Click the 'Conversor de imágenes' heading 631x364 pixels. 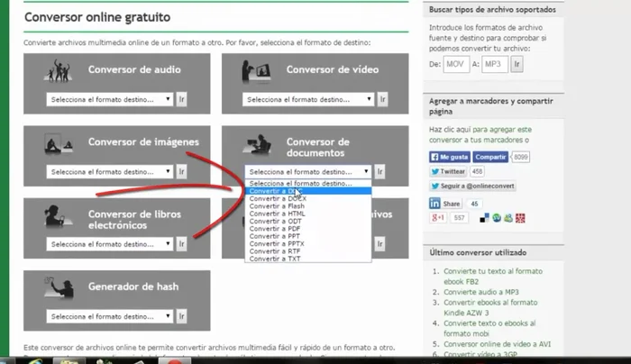tap(143, 142)
